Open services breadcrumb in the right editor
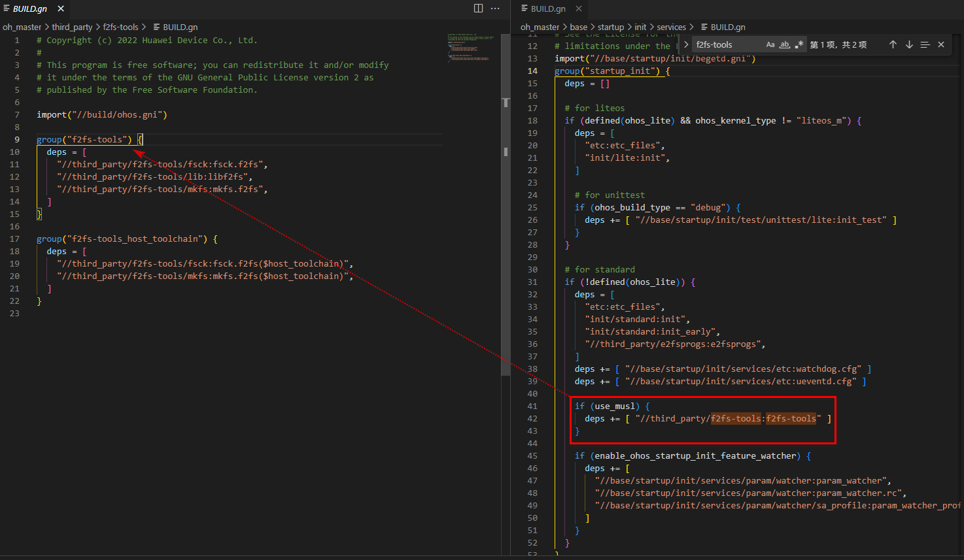Viewport: 964px width, 560px height. tap(672, 27)
